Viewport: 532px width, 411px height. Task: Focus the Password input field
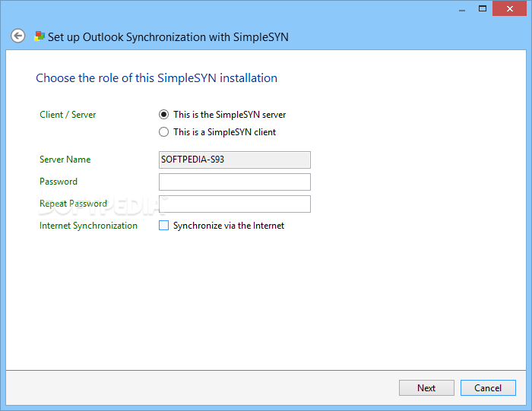234,182
